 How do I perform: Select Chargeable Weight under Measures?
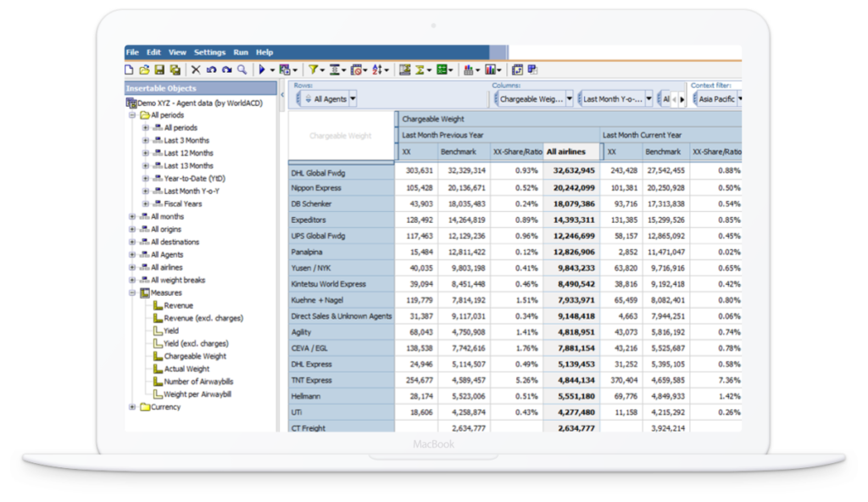tap(195, 356)
